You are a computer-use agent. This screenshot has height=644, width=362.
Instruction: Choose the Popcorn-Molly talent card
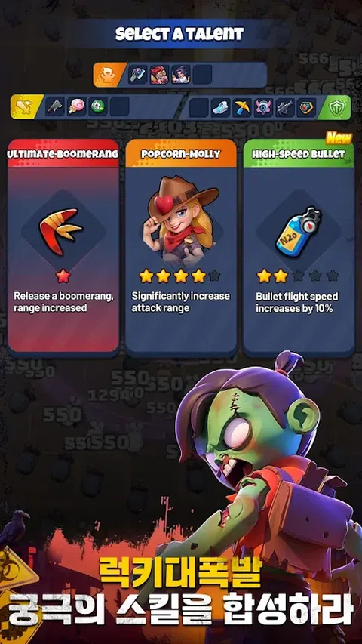click(x=181, y=248)
